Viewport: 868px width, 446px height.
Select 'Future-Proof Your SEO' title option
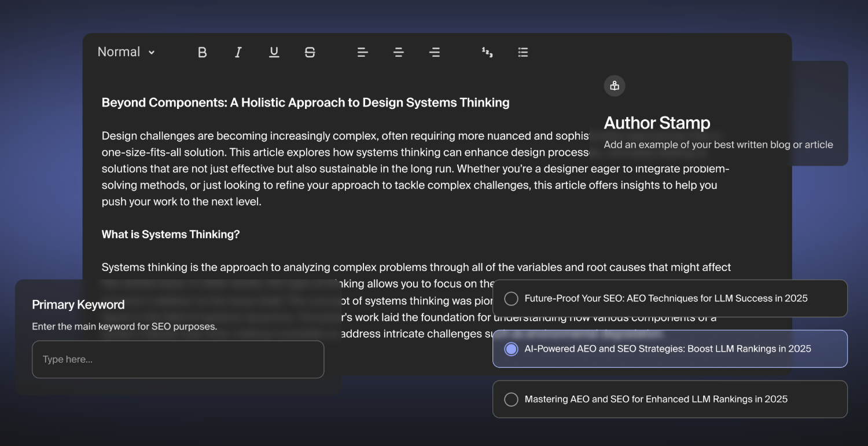pyautogui.click(x=670, y=298)
